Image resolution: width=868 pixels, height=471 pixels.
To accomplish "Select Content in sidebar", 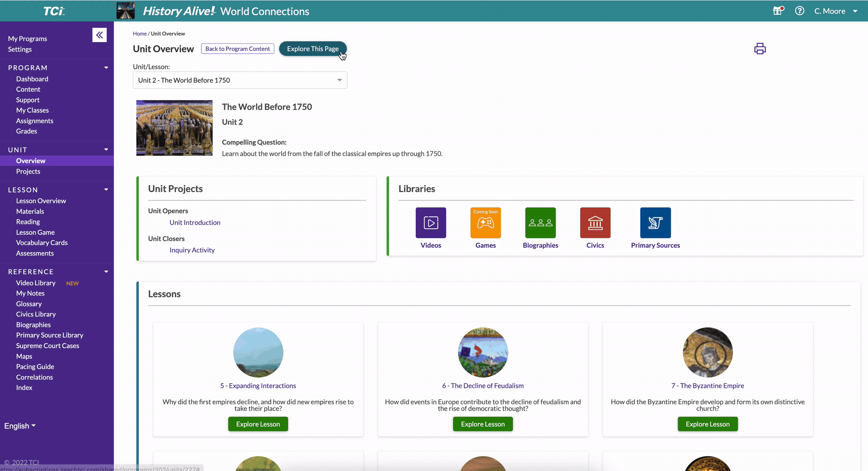I will (x=28, y=89).
